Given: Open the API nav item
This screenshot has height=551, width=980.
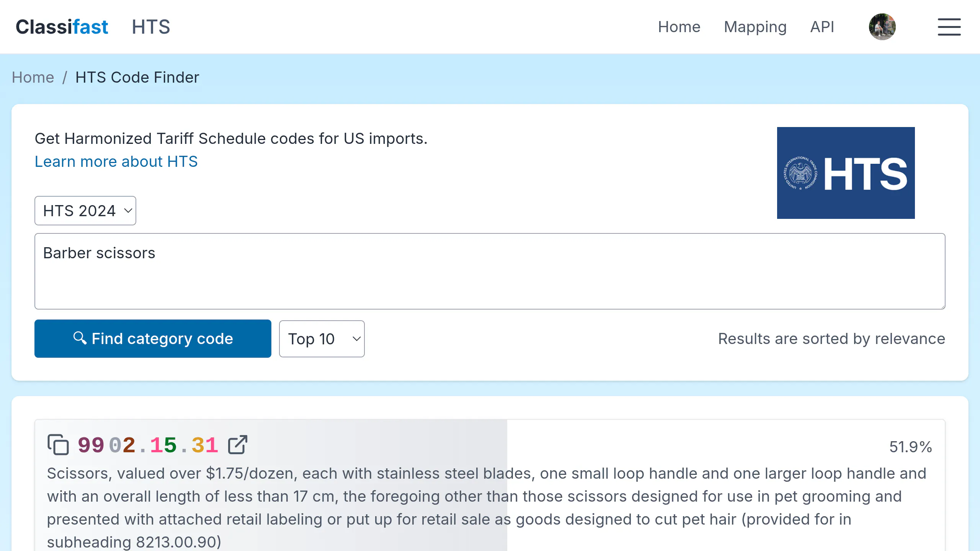Looking at the screenshot, I should [822, 27].
